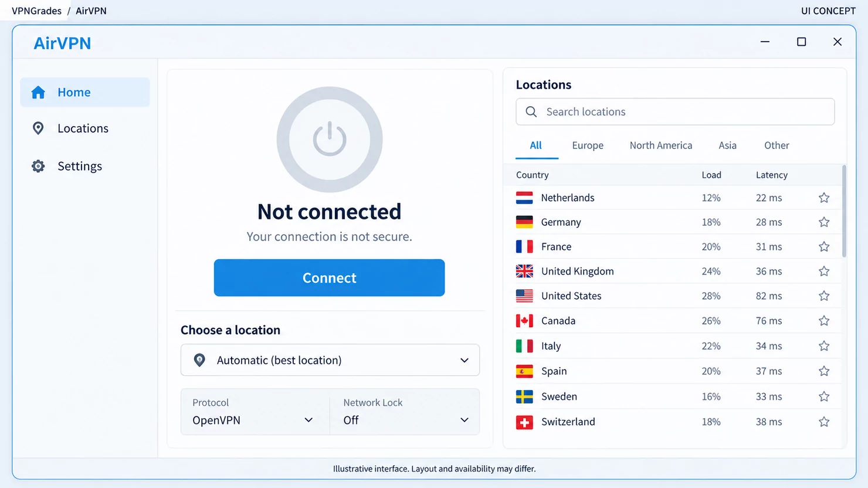The image size is (868, 488).
Task: Click the United Kingdom flag icon
Action: 524,271
